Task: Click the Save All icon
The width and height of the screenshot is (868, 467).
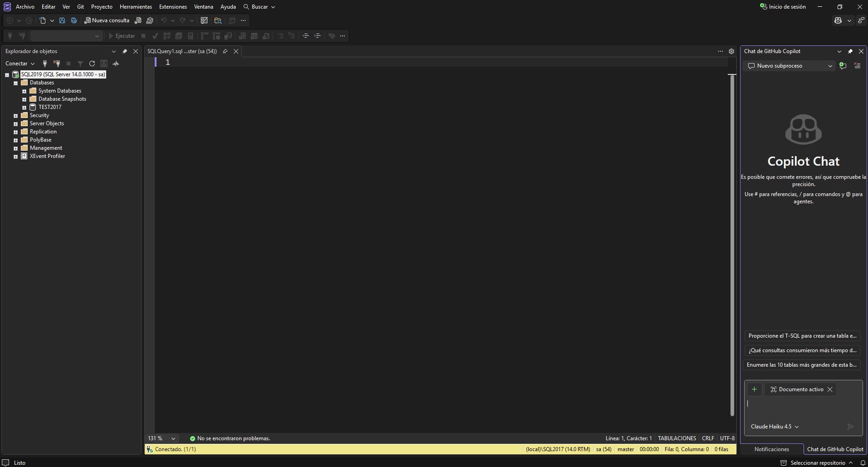Action: pos(74,20)
